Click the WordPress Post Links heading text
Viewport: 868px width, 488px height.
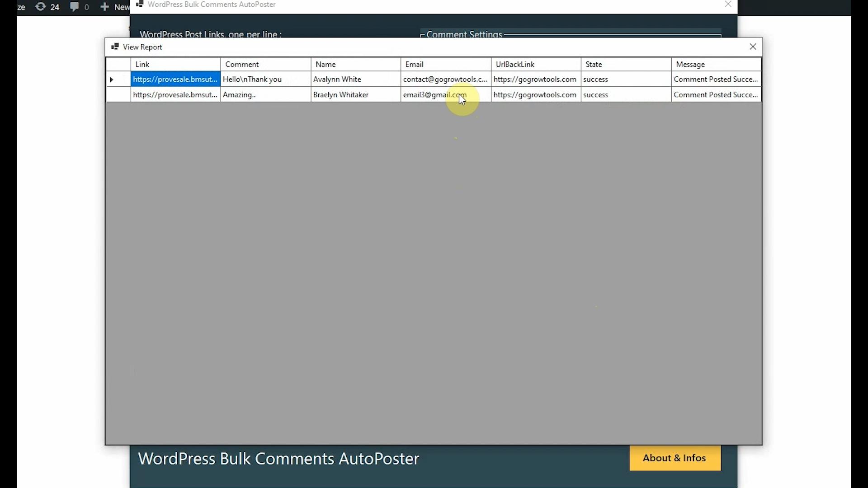click(x=211, y=33)
